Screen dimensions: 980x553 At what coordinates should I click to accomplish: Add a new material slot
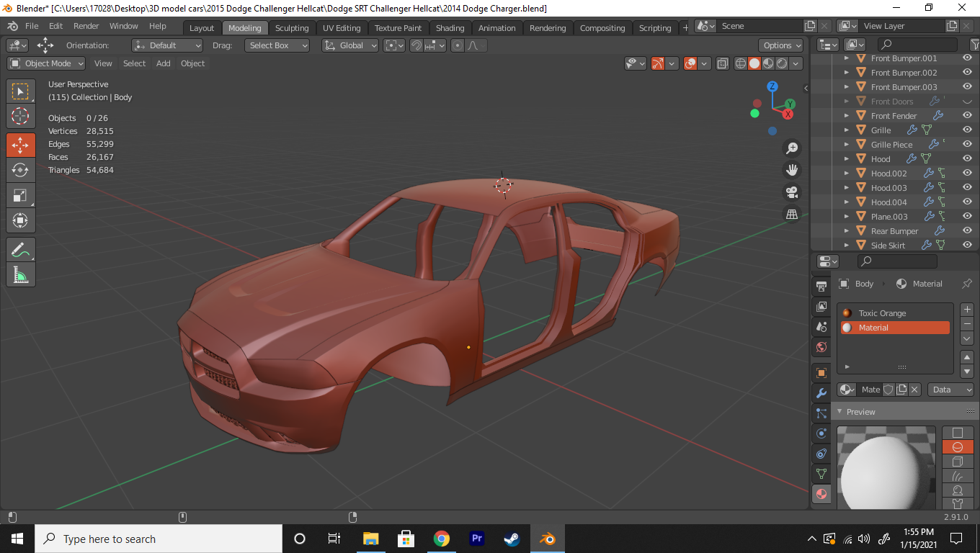point(967,310)
